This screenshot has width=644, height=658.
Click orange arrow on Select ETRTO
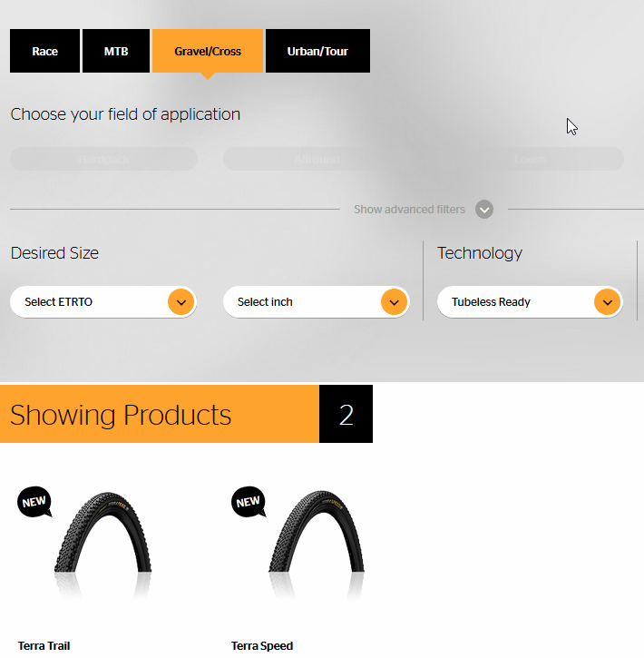coord(181,302)
